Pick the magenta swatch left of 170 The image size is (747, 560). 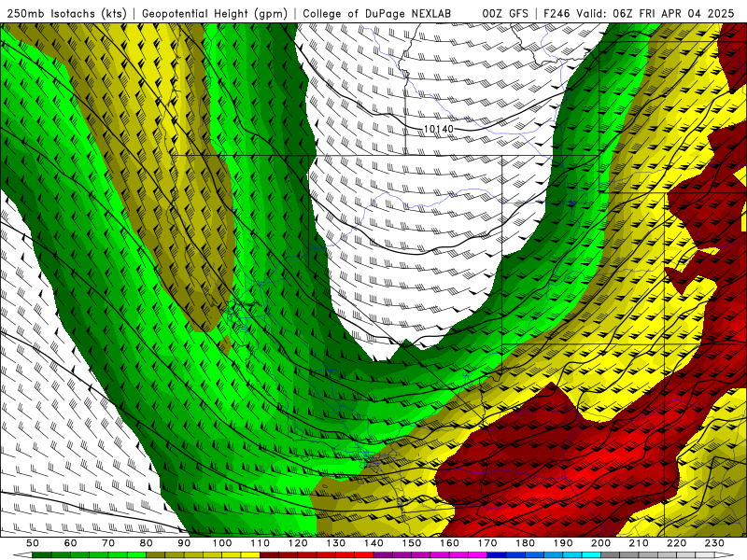(x=477, y=555)
